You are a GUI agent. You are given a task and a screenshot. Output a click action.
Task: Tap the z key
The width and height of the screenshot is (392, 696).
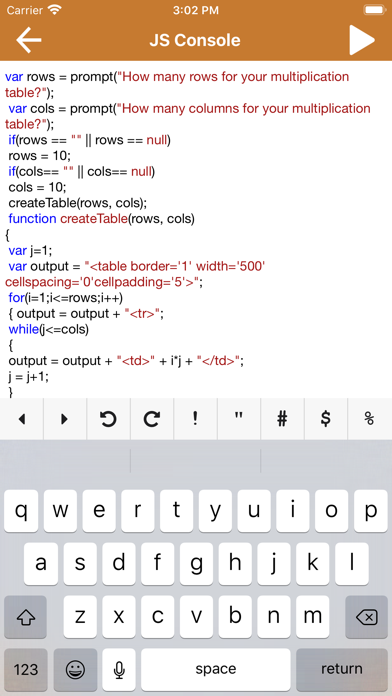[x=79, y=617]
